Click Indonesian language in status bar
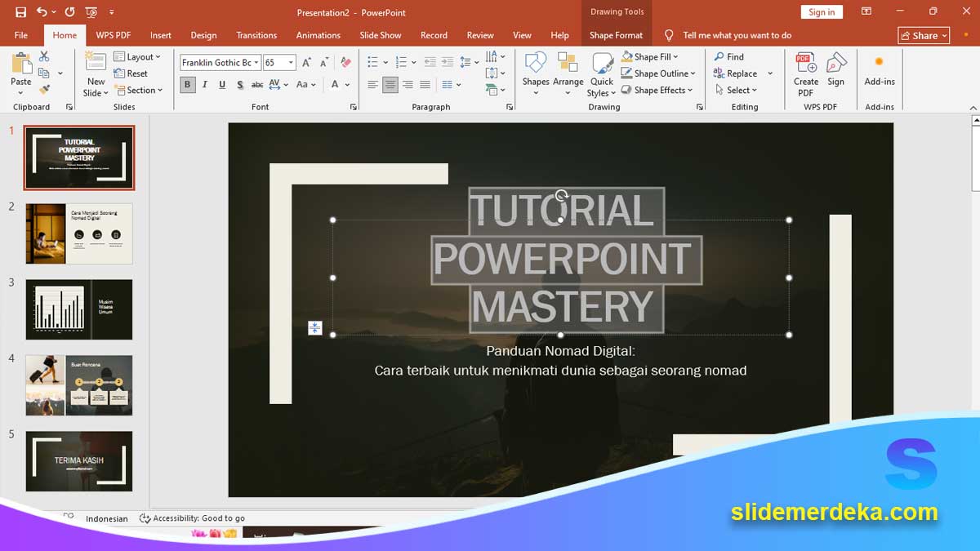980x551 pixels. (x=107, y=518)
